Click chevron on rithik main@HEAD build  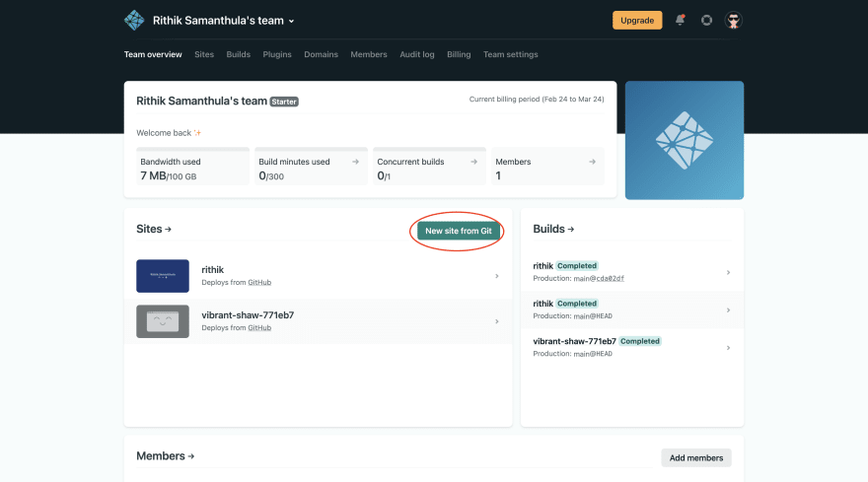[x=729, y=310]
